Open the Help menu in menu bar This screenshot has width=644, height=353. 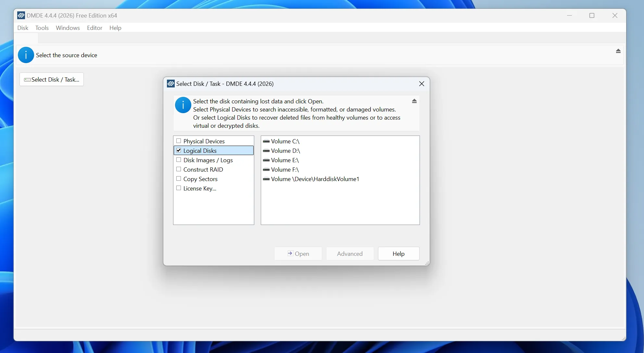pos(115,28)
